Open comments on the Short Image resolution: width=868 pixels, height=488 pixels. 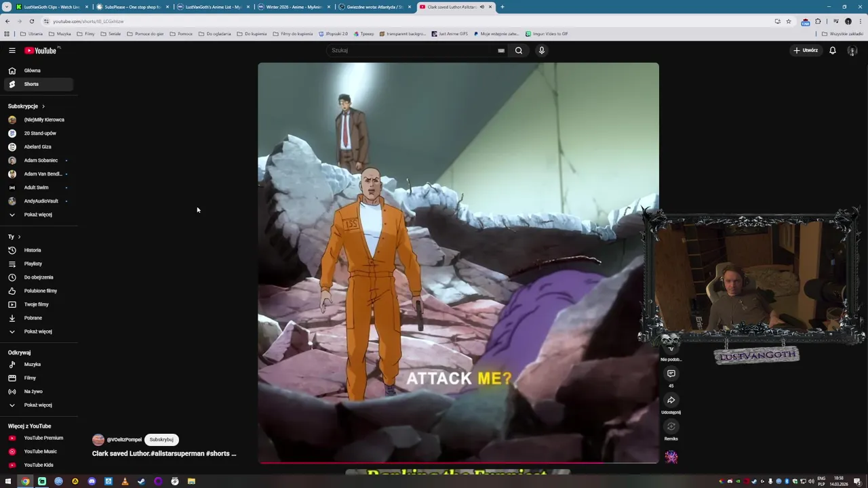pos(671,373)
